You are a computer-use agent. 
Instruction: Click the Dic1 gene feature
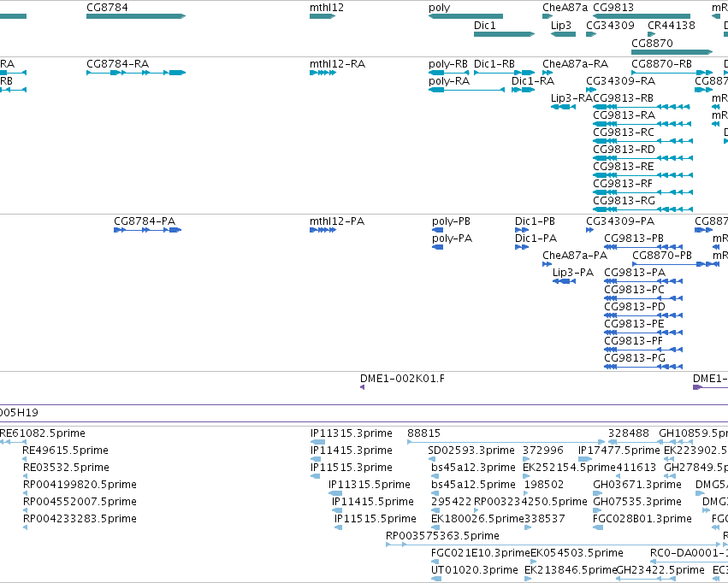coord(504,34)
